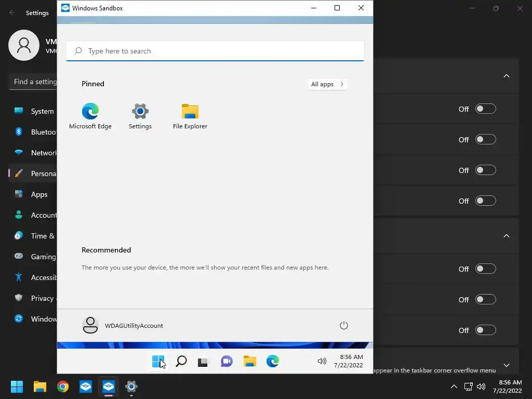Open Gaming settings in sidebar
532x399 pixels.
point(33,257)
